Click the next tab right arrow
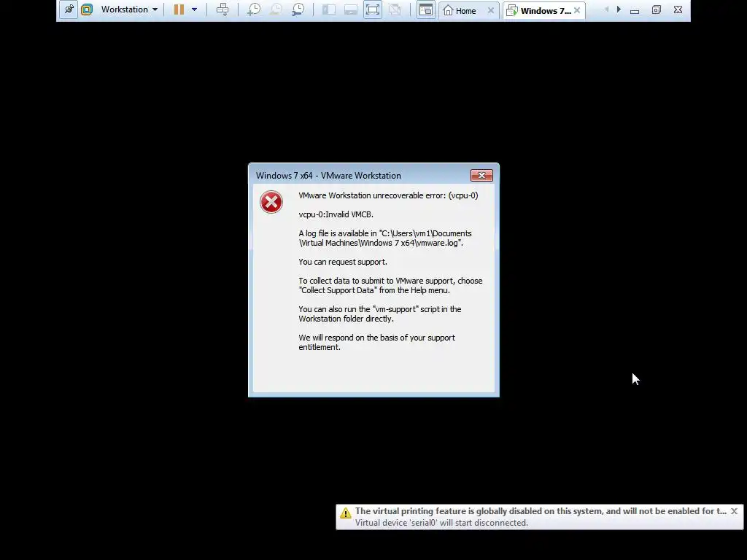Viewport: 747px width, 560px height. tap(619, 9)
